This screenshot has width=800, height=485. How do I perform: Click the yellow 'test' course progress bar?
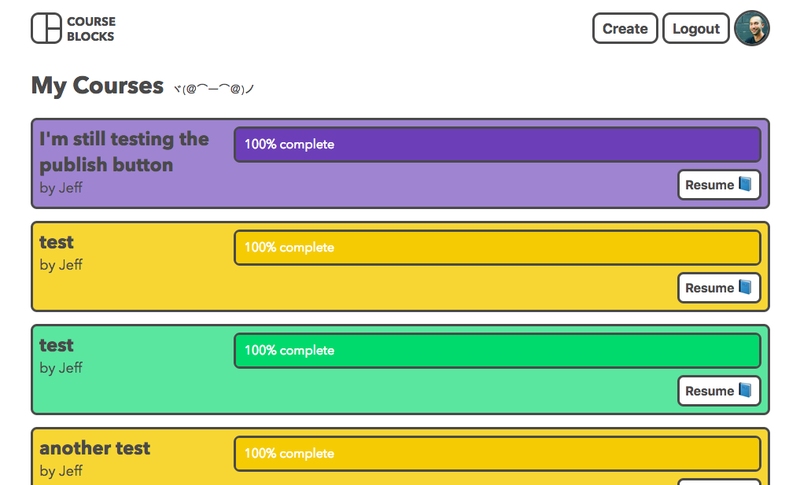(x=497, y=247)
